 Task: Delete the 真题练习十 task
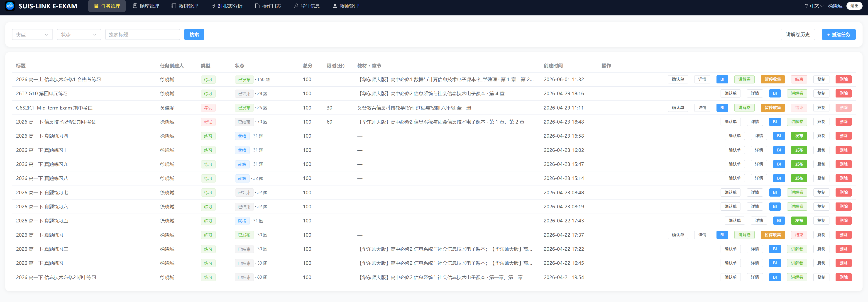click(x=844, y=150)
